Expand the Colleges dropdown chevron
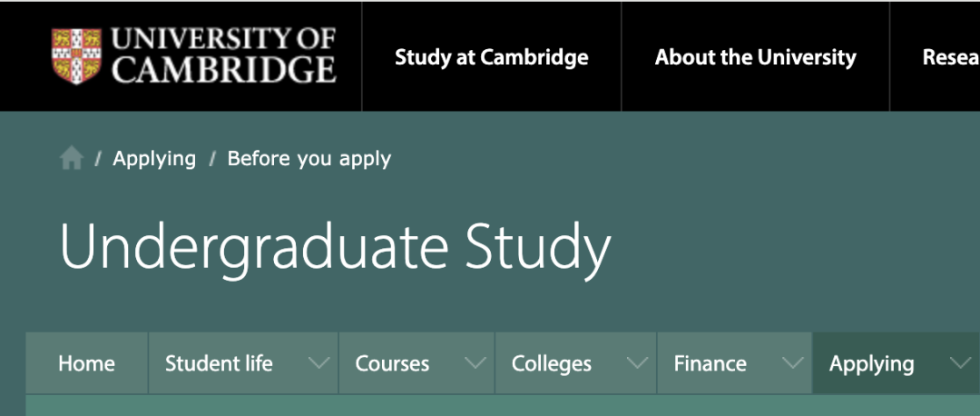 [x=638, y=363]
